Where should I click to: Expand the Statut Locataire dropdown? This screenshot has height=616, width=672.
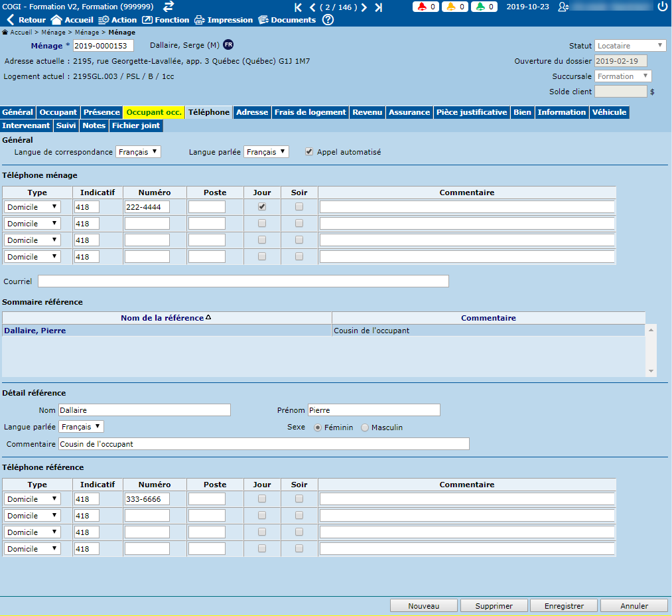630,46
